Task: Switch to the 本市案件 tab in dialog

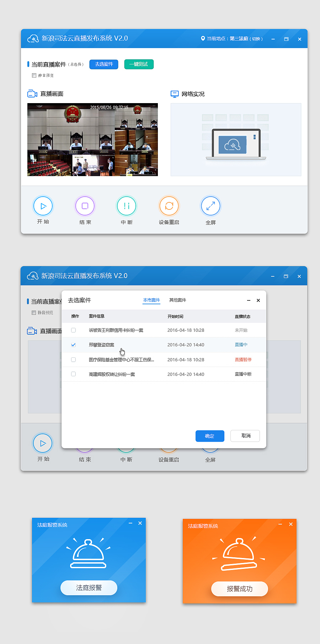Action: [151, 300]
